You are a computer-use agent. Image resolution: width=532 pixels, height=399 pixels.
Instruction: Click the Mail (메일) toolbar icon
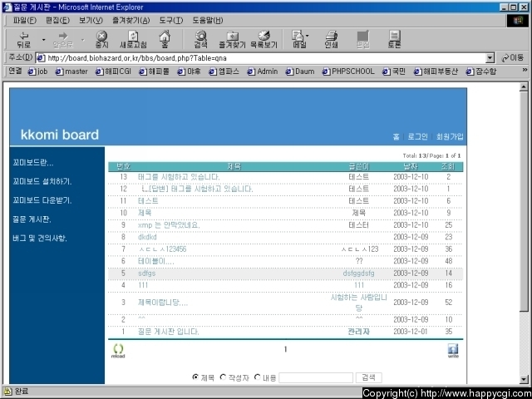pos(298,40)
